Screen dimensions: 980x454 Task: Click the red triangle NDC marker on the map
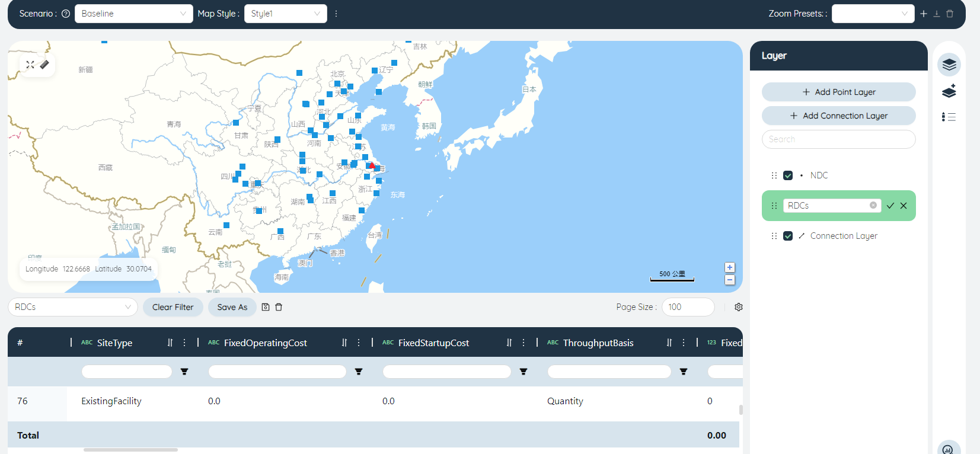coord(372,165)
